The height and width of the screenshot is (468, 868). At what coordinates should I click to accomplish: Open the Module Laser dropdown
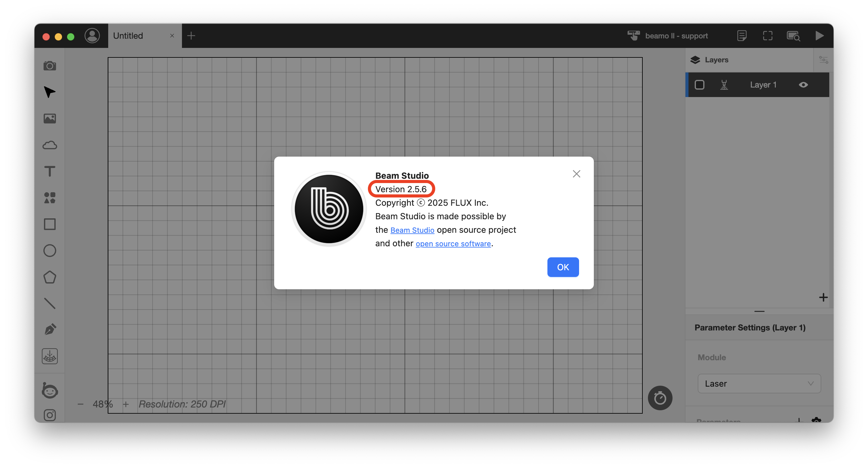(x=759, y=384)
